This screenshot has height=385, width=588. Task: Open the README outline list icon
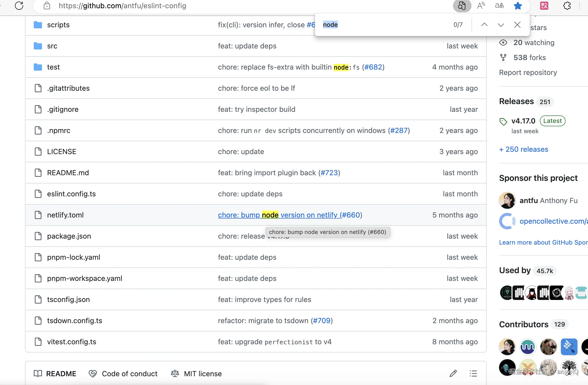[x=473, y=373]
